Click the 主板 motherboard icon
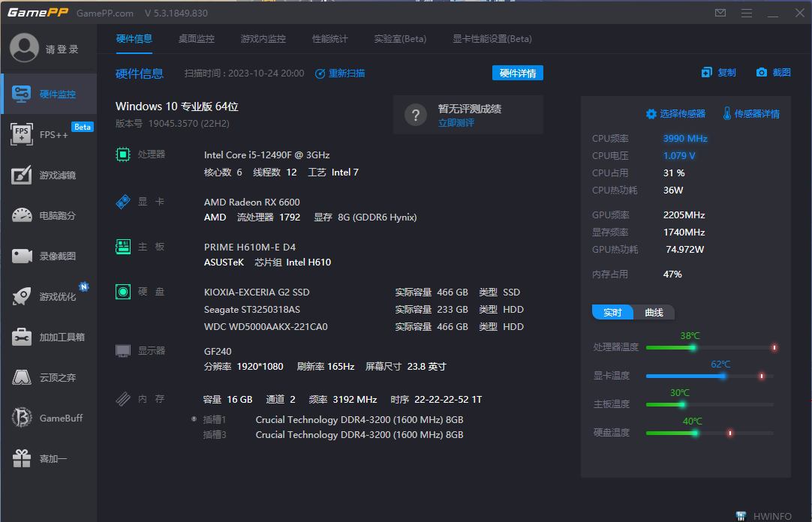The image size is (812, 522). (x=123, y=246)
